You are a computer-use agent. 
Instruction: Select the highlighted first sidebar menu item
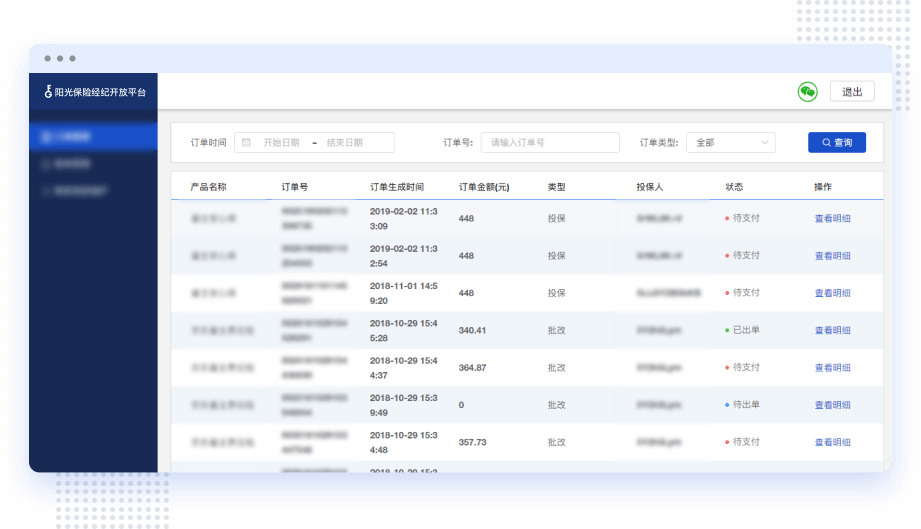[x=93, y=137]
